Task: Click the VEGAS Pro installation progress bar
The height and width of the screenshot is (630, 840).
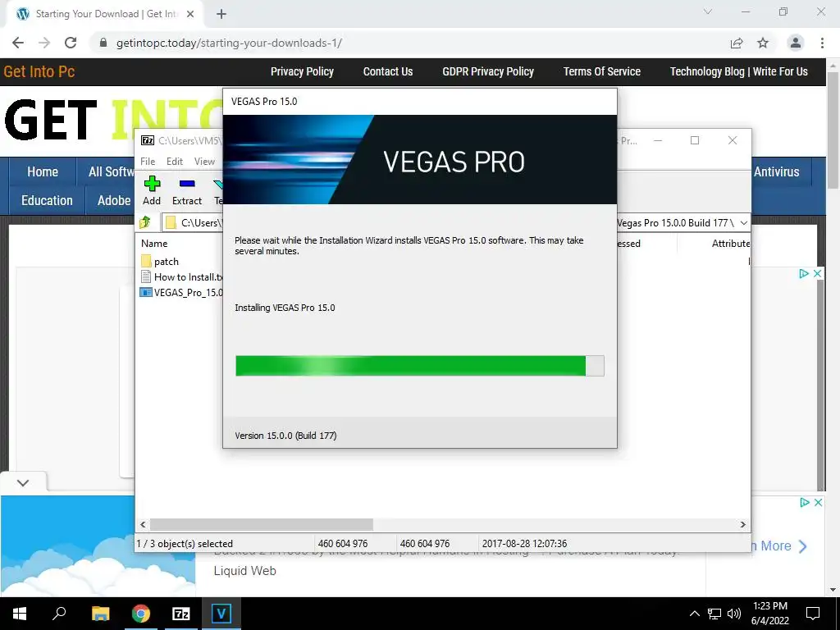Action: (x=419, y=366)
